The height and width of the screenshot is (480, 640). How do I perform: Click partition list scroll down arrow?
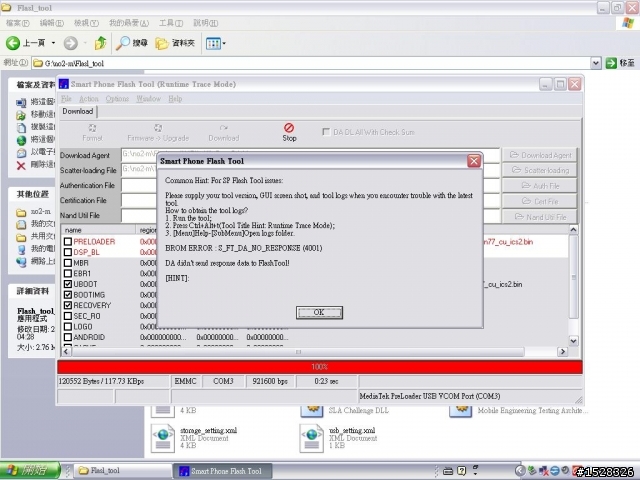click(x=573, y=341)
